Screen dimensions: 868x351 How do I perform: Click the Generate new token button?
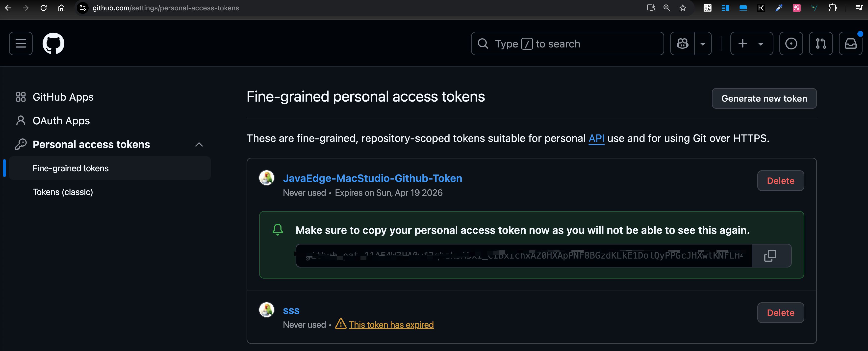pos(764,98)
